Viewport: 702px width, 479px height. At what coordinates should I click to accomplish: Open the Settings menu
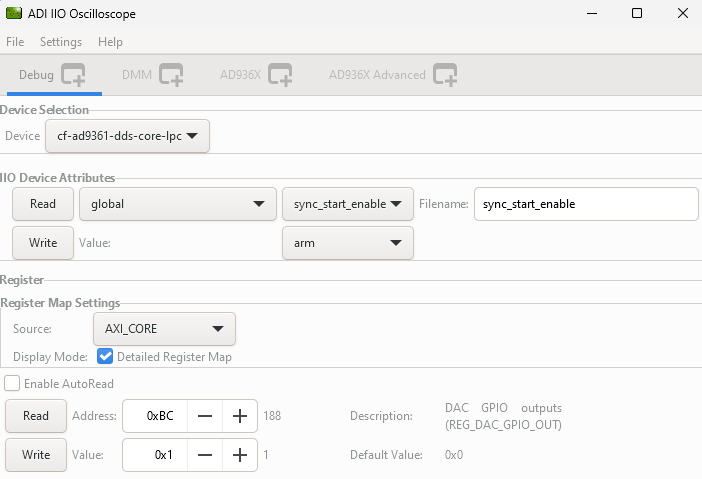[61, 42]
